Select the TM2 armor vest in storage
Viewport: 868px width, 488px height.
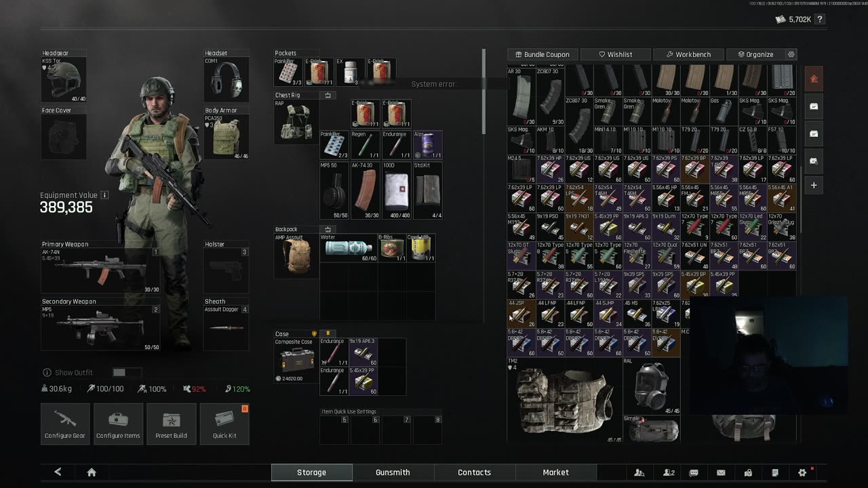564,400
